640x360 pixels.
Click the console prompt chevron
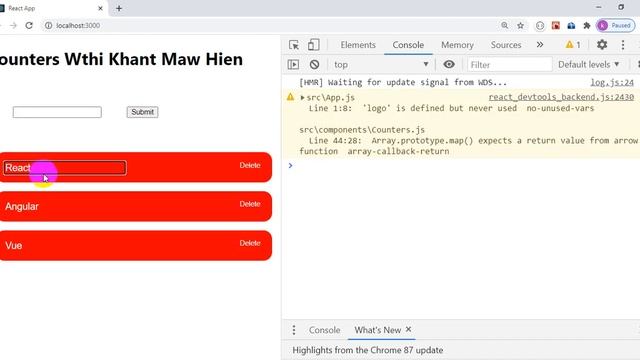coord(290,165)
